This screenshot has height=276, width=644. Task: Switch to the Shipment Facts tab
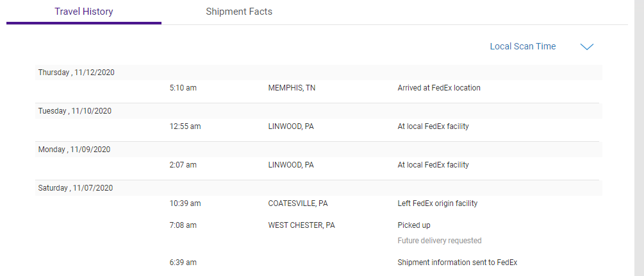pyautogui.click(x=238, y=12)
